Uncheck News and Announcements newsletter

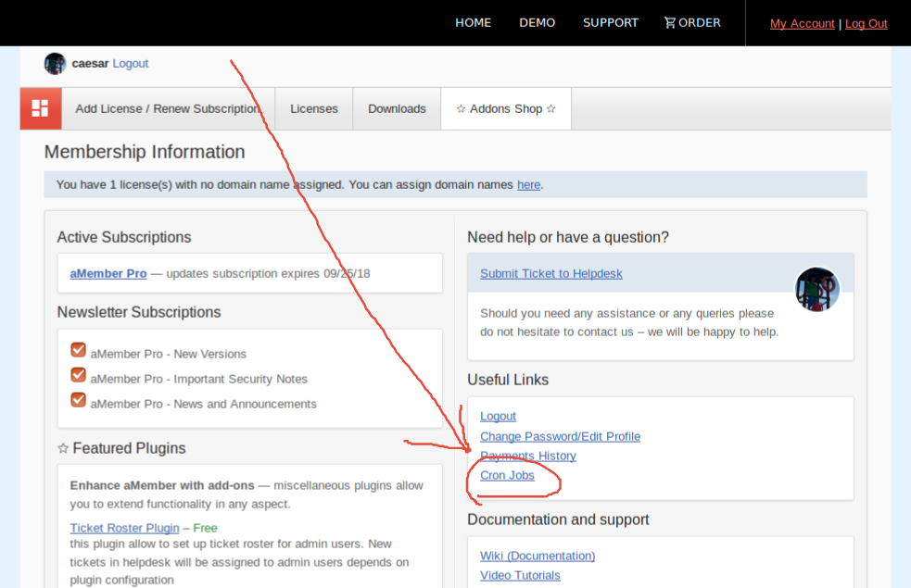[x=79, y=400]
